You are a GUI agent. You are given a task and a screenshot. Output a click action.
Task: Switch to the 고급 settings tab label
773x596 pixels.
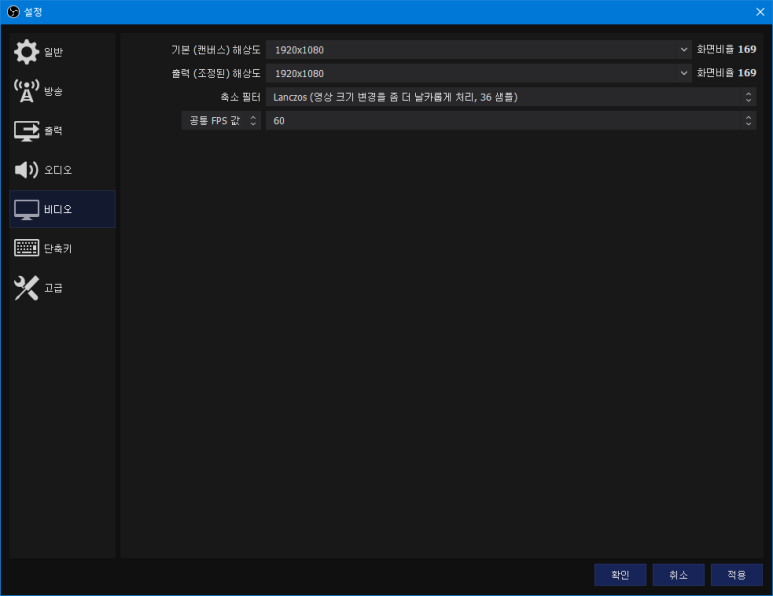pyautogui.click(x=53, y=288)
